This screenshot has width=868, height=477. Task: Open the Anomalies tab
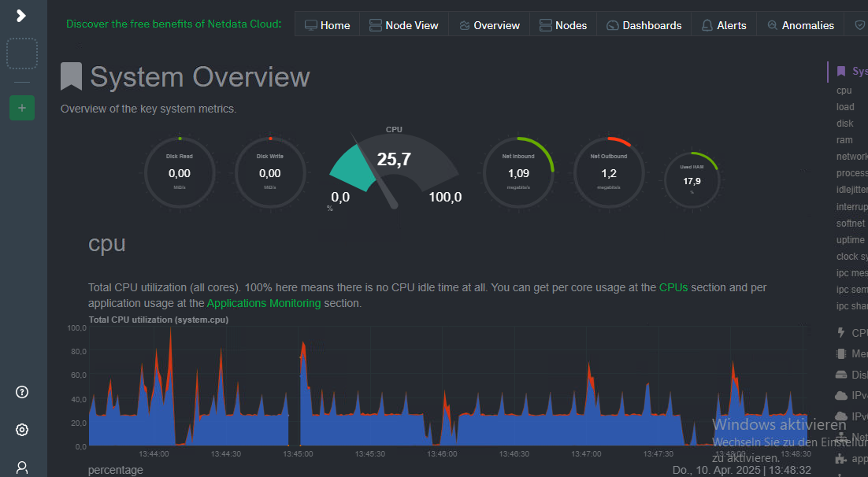pyautogui.click(x=800, y=25)
